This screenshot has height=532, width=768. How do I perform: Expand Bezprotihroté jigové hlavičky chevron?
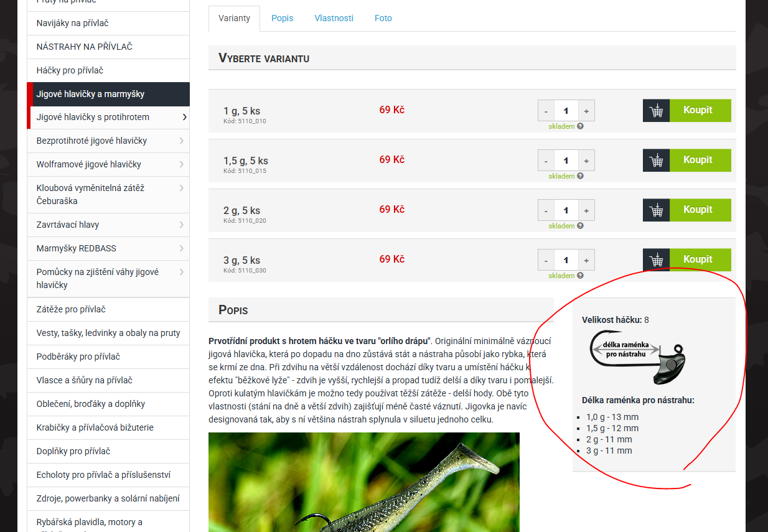[181, 141]
